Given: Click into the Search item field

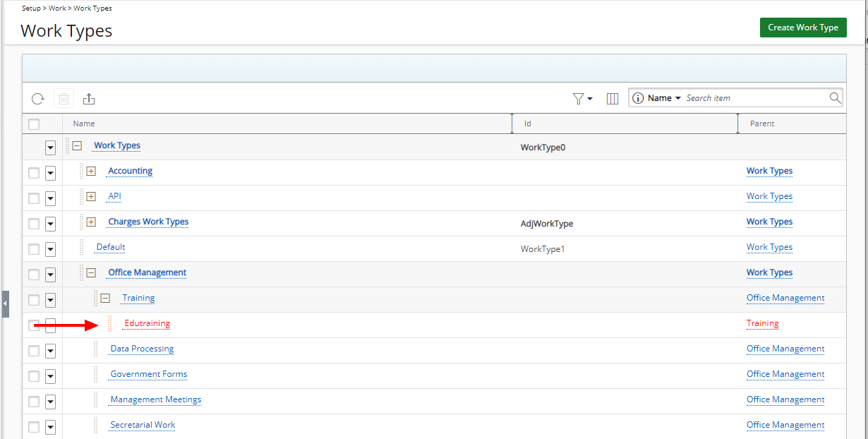Looking at the screenshot, I should coord(754,98).
